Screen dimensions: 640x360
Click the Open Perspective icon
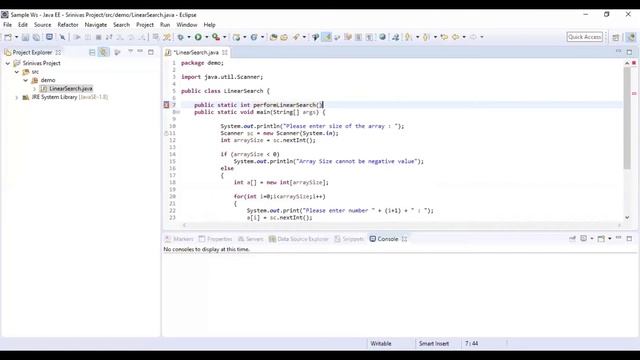click(x=616, y=37)
